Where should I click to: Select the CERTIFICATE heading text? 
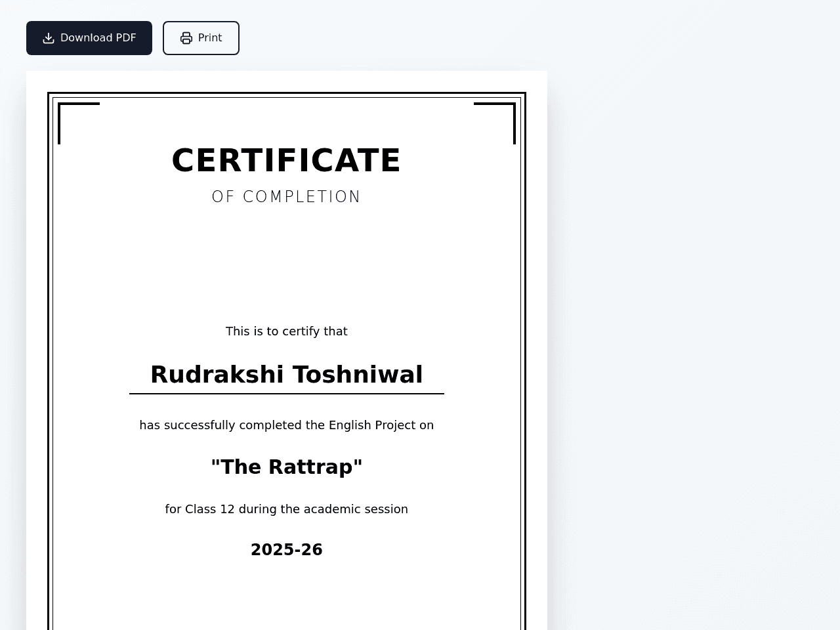tap(286, 160)
